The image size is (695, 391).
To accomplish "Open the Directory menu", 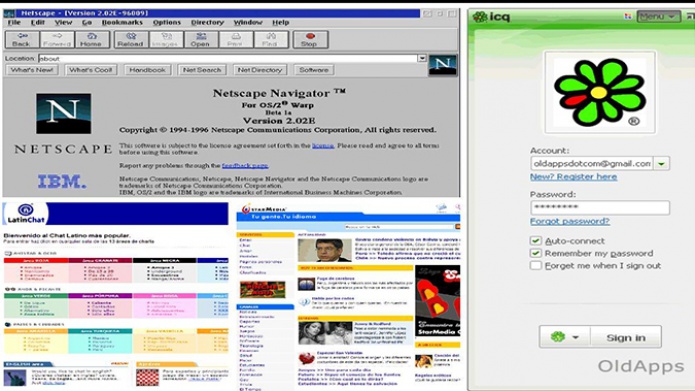I will pyautogui.click(x=207, y=22).
